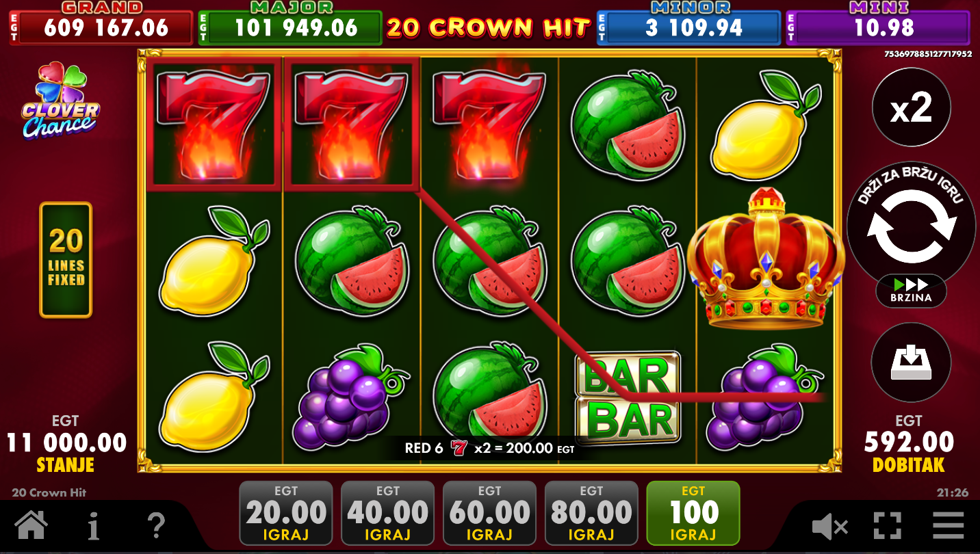Play with the green 100 IGRAJ bet

click(x=693, y=513)
